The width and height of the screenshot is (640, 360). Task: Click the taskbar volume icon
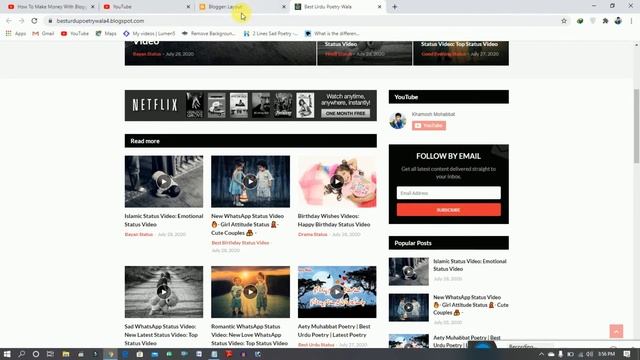pyautogui.click(x=589, y=354)
